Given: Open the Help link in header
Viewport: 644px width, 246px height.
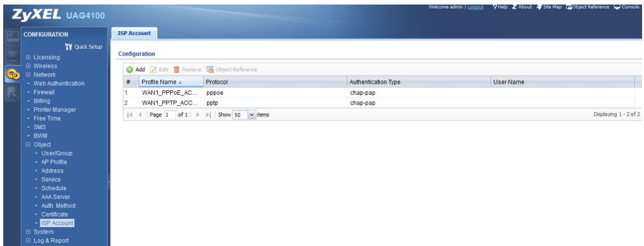Looking at the screenshot, I should [x=501, y=7].
